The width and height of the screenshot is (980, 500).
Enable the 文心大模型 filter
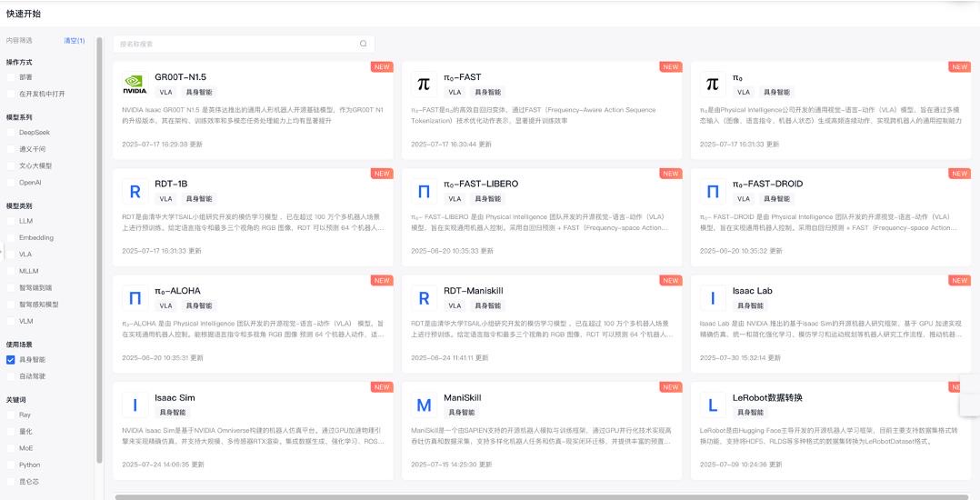point(11,166)
